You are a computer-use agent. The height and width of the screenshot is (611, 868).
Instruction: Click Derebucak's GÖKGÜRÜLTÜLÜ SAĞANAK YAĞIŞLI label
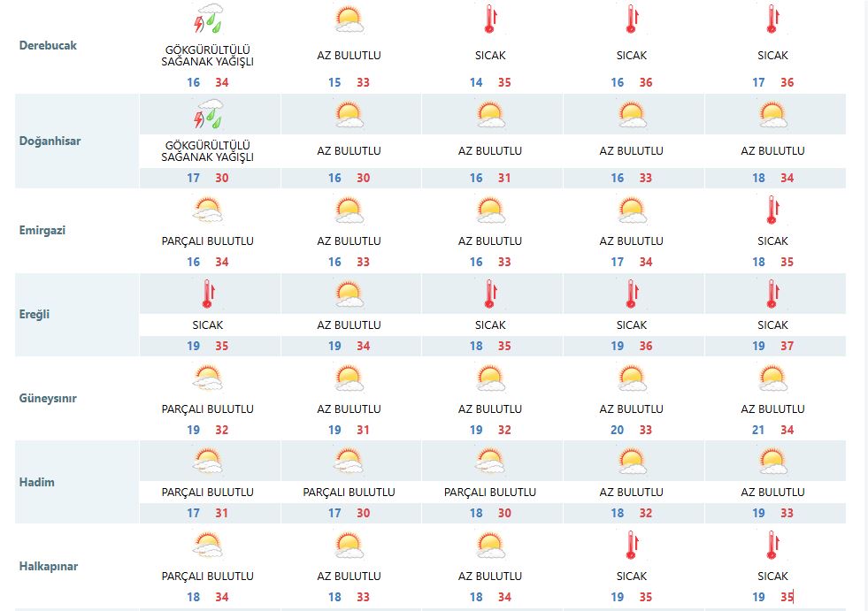pos(208,56)
